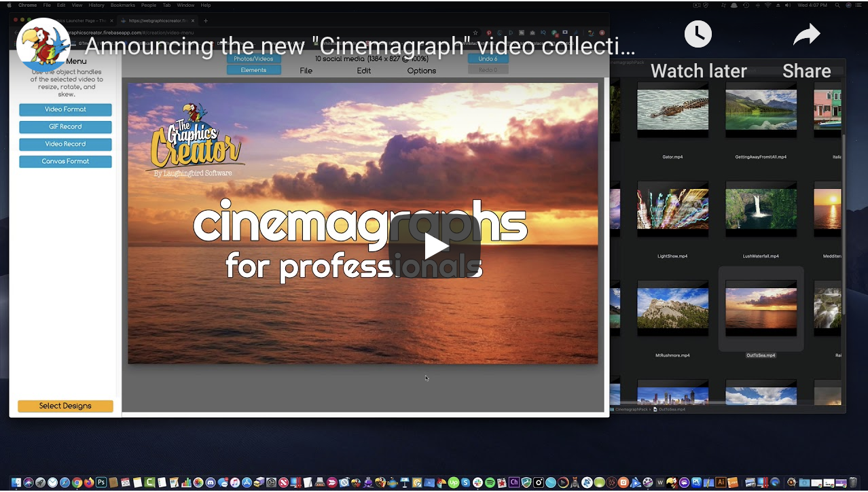Viewport: 868px width, 492px height.
Task: Open the parrot channel avatar
Action: (x=42, y=45)
